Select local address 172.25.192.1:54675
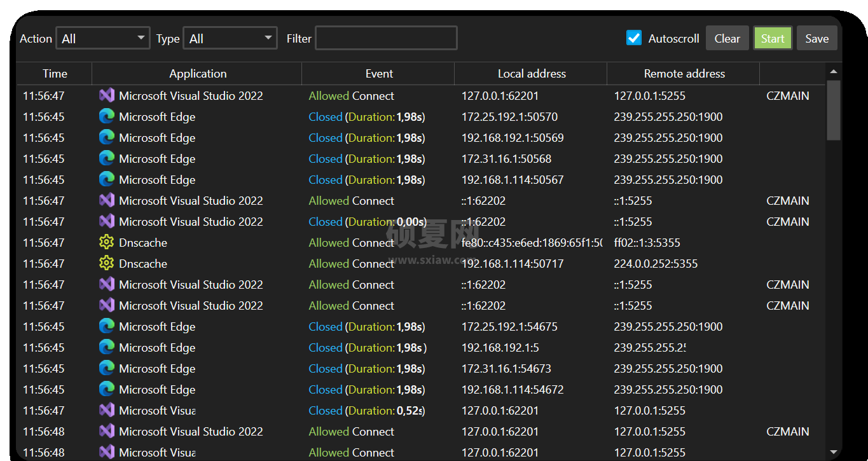 (509, 327)
